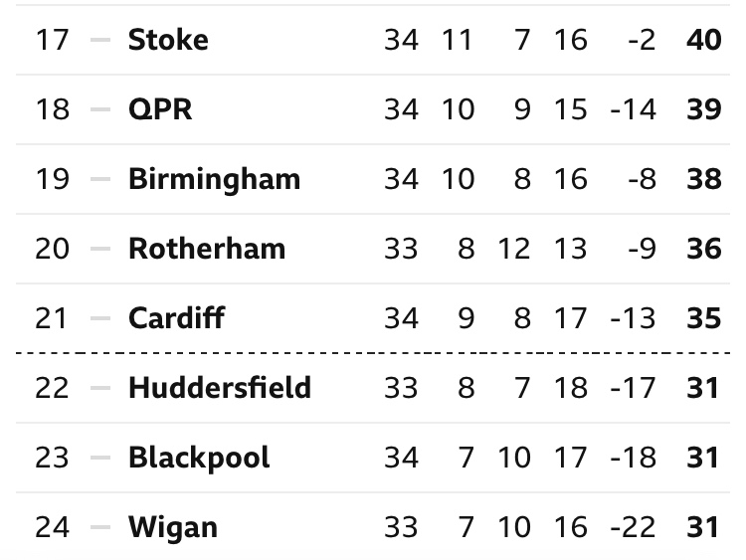
Task: Open the QPR team page
Action: coord(160,109)
